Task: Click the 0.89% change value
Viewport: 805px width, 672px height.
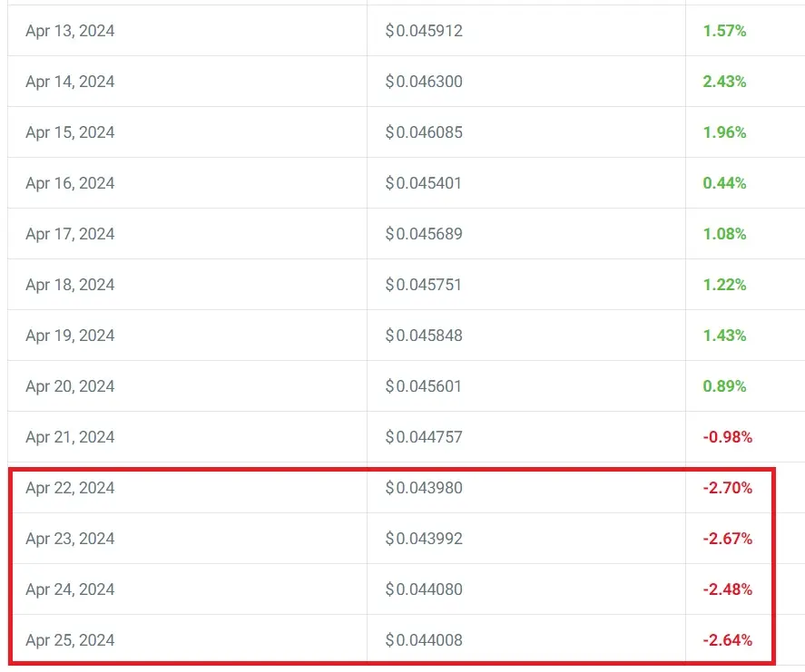Action: pos(724,386)
